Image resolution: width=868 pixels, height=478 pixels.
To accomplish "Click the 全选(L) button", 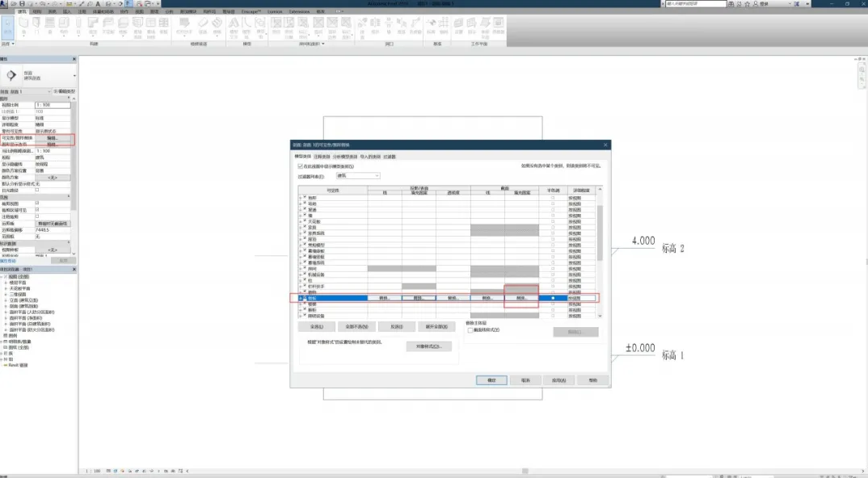I will tap(317, 327).
